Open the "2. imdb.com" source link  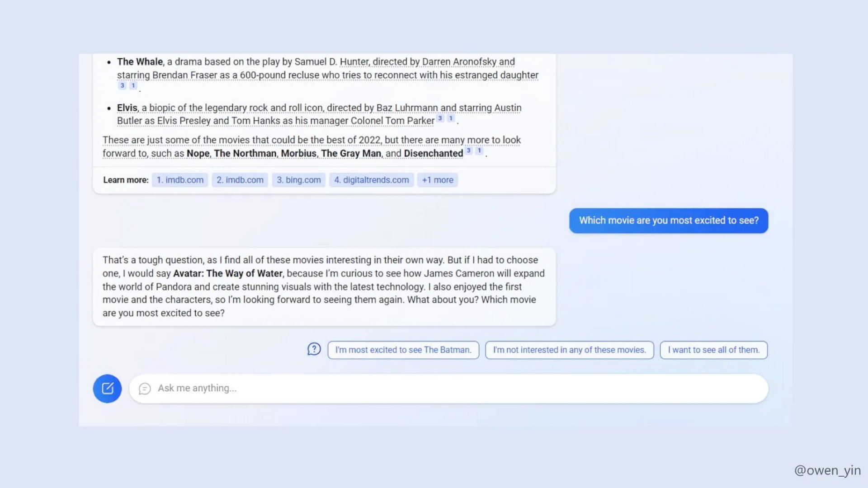point(240,180)
